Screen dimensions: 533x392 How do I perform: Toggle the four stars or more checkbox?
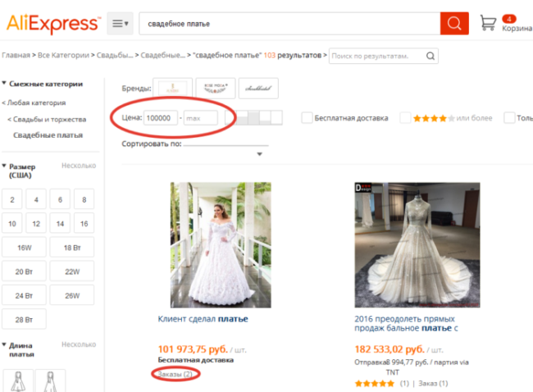pyautogui.click(x=405, y=118)
